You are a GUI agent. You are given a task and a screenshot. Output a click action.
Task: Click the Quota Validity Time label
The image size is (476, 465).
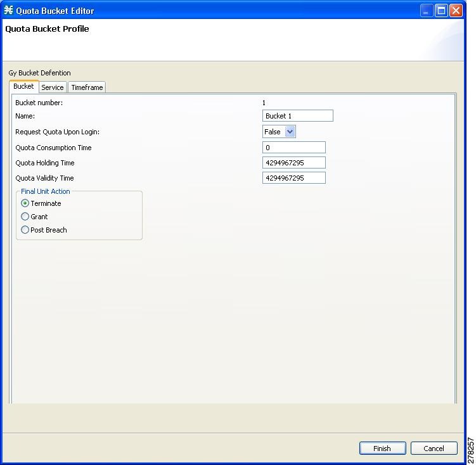coord(44,178)
